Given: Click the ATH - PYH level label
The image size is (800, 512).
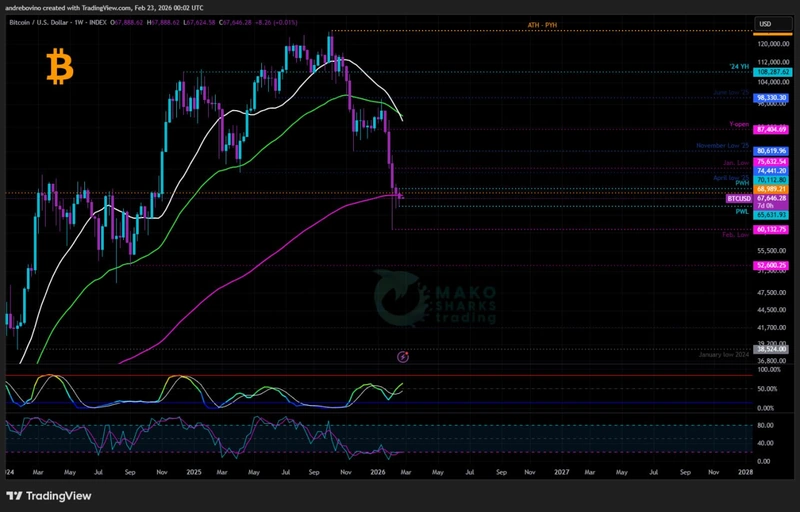Looking at the screenshot, I should [x=543, y=24].
